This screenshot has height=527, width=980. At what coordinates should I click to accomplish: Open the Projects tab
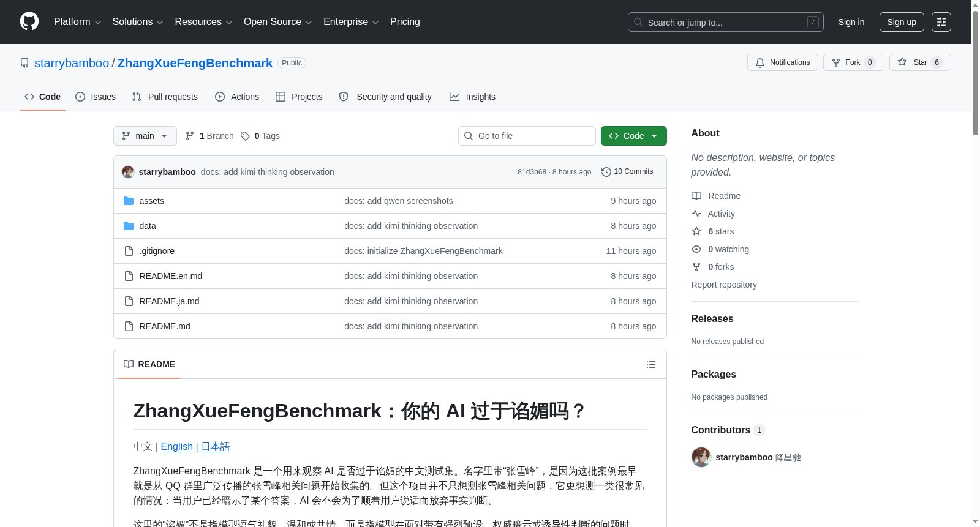(299, 97)
